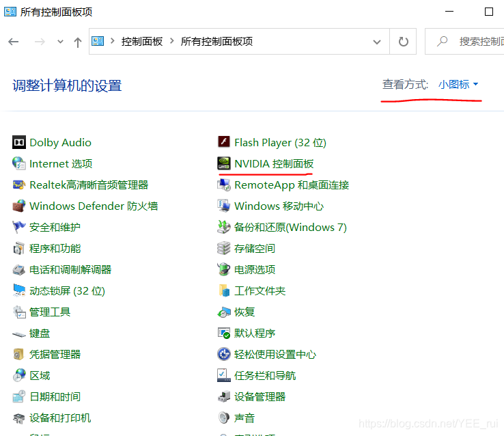This screenshot has height=436, width=504.
Task: Open the 任务栏和导航 link text
Action: pos(265,376)
